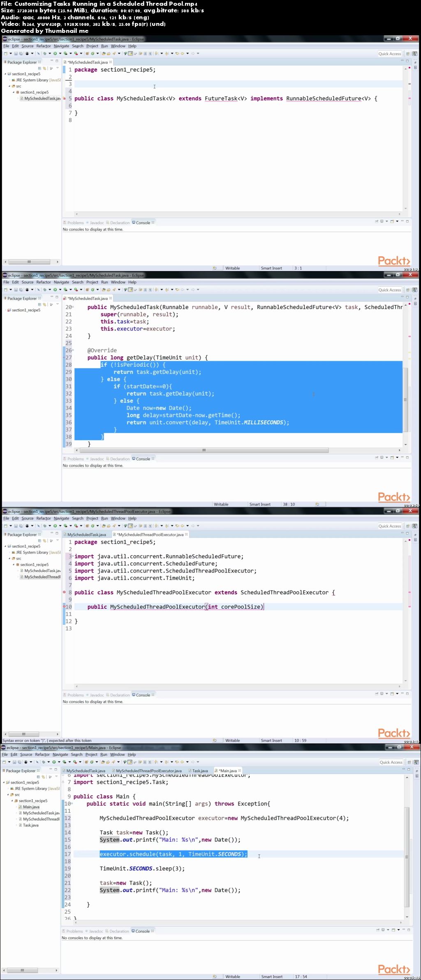The width and height of the screenshot is (421, 980).
Task: Toggle Link with Editor in MyScheduledThreadPoolExecutor window Package Explorer
Action: tap(44, 541)
